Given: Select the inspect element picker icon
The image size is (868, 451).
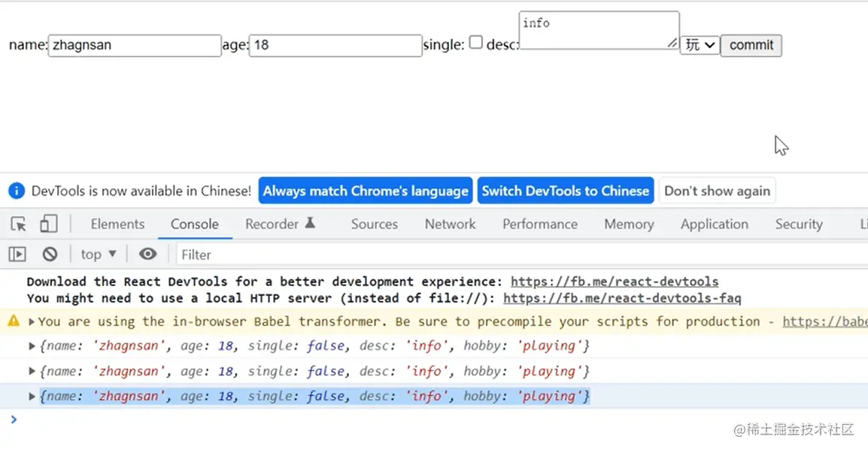Looking at the screenshot, I should (18, 224).
